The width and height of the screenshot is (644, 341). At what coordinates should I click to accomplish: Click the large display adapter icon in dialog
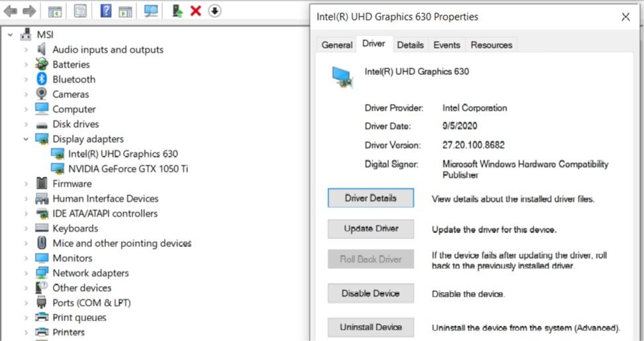[x=342, y=77]
